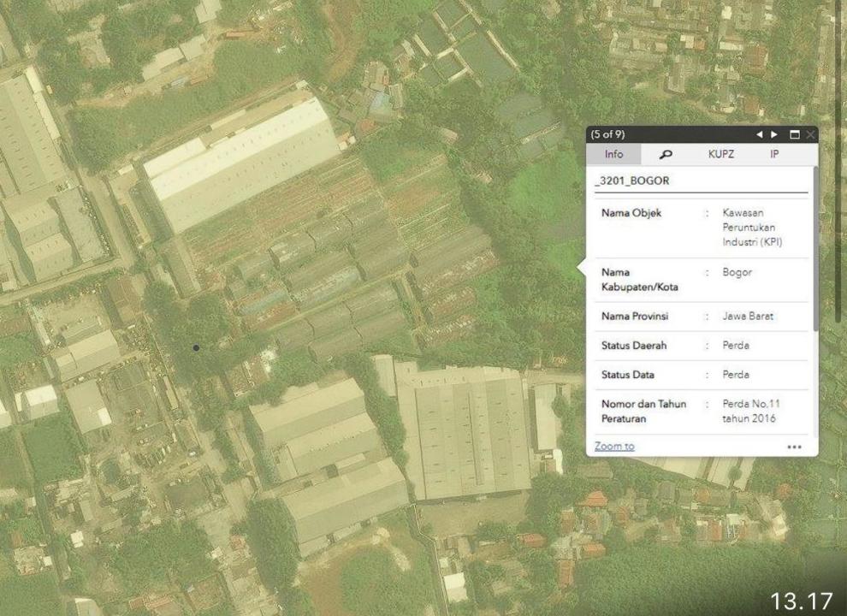Image resolution: width=847 pixels, height=616 pixels.
Task: Switch to the KUPZ tab
Action: coord(721,155)
